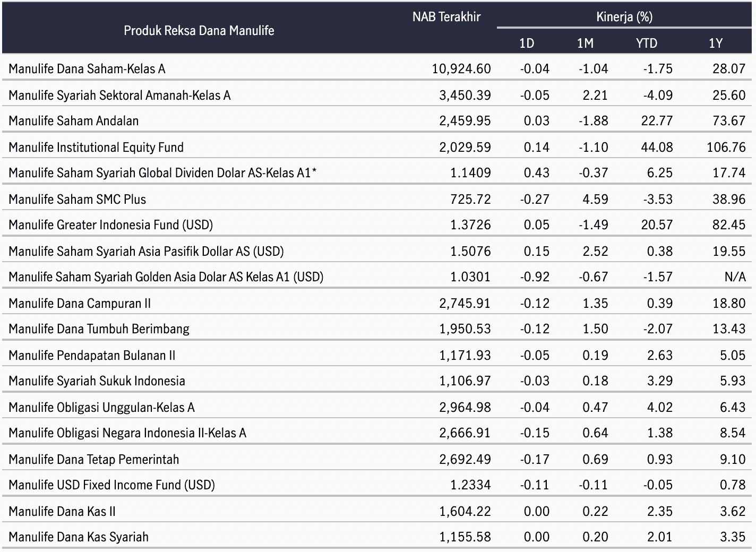Click the 'NAB Terakhir' column header

click(x=446, y=17)
